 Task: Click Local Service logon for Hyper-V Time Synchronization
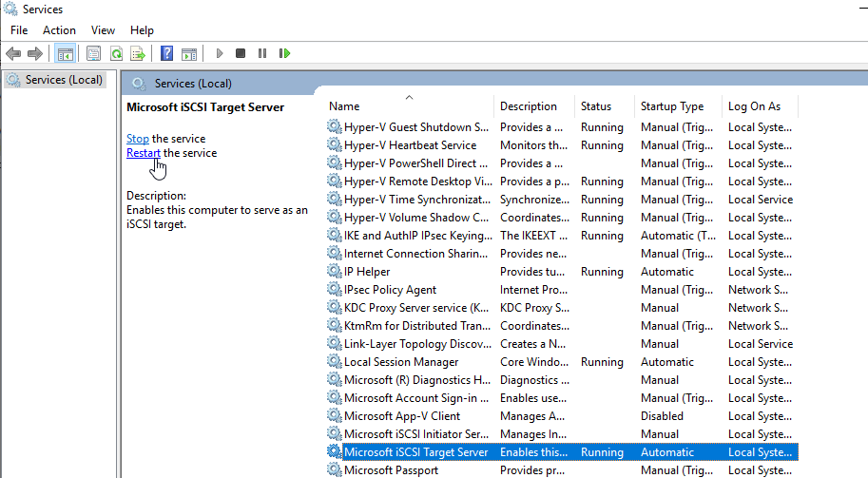click(761, 200)
